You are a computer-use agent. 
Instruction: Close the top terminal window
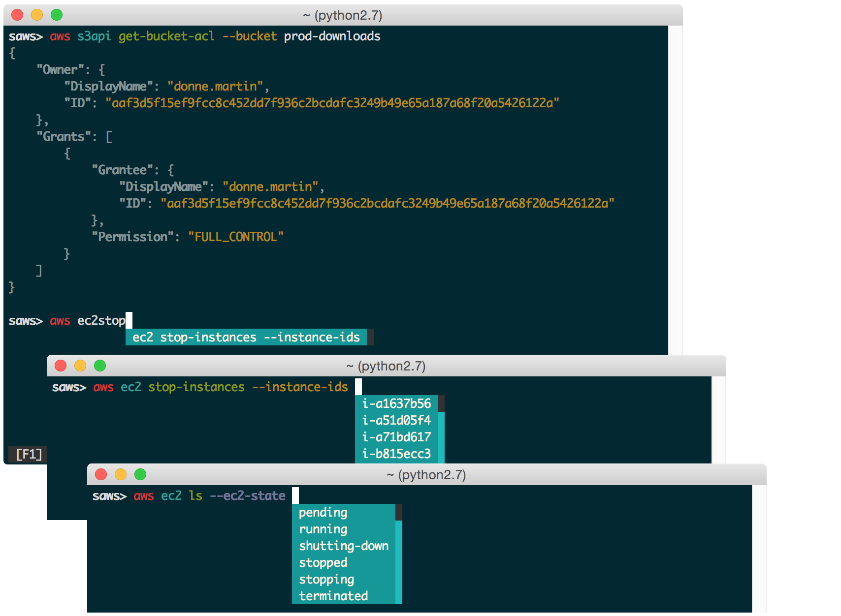click(x=17, y=15)
